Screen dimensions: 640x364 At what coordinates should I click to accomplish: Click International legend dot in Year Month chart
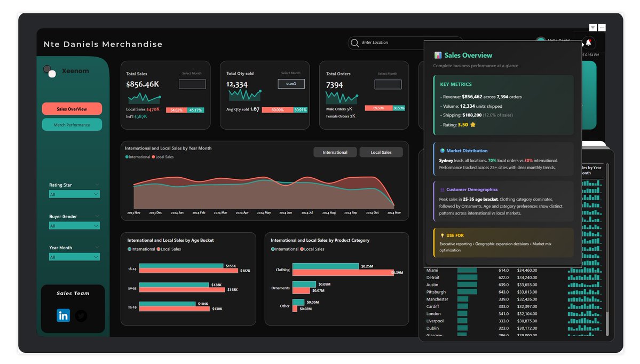[127, 157]
